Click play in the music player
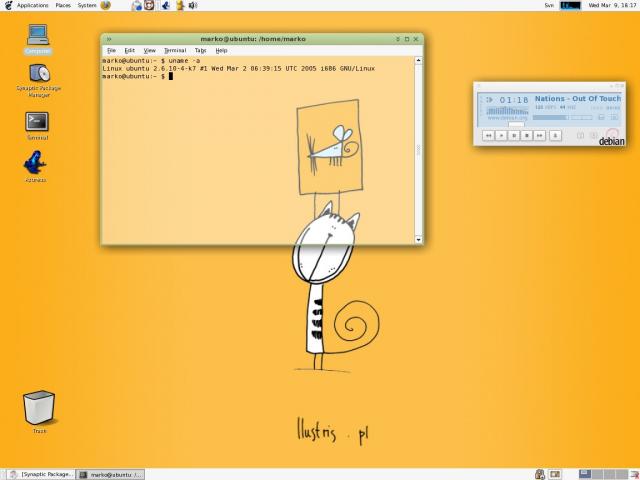Viewport: 640px width, 480px height. [501, 135]
